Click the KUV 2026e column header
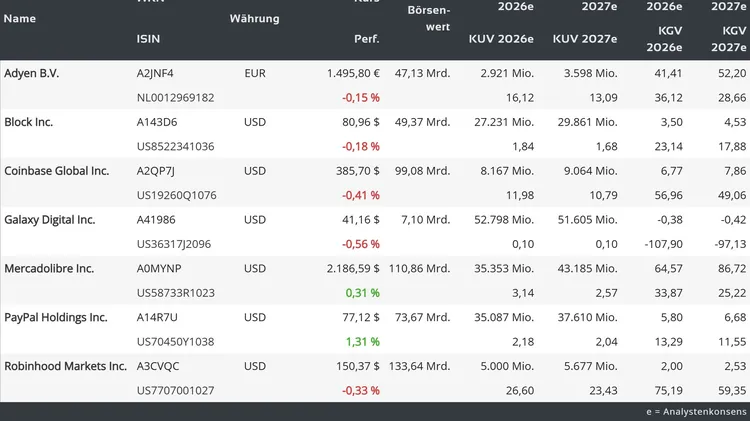Image resolution: width=750 pixels, height=421 pixels. [501, 39]
